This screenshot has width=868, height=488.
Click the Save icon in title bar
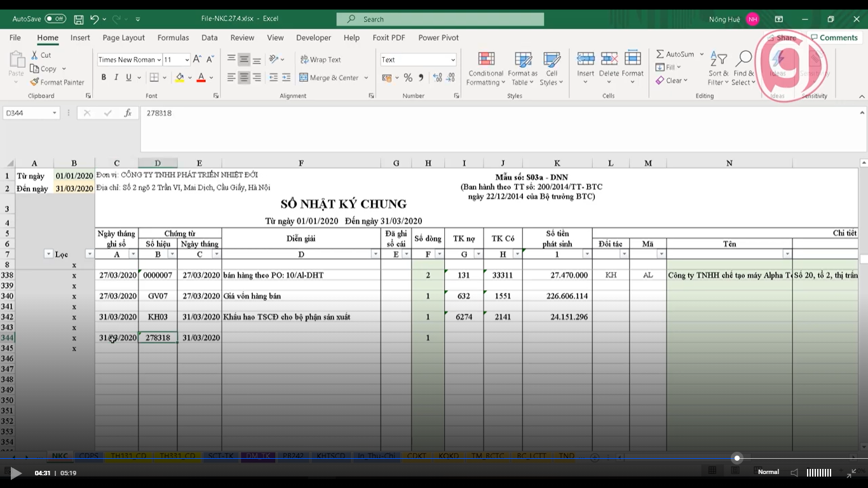pyautogui.click(x=79, y=19)
